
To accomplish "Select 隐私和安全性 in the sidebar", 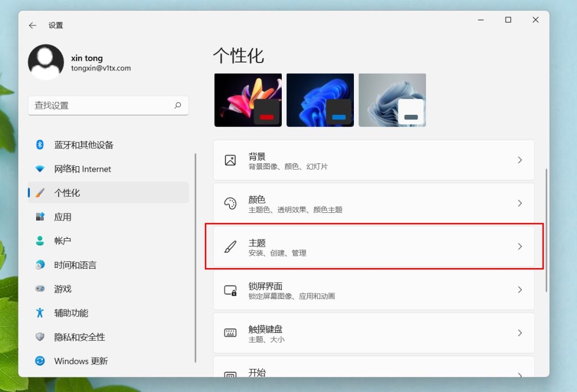I will click(x=108, y=337).
